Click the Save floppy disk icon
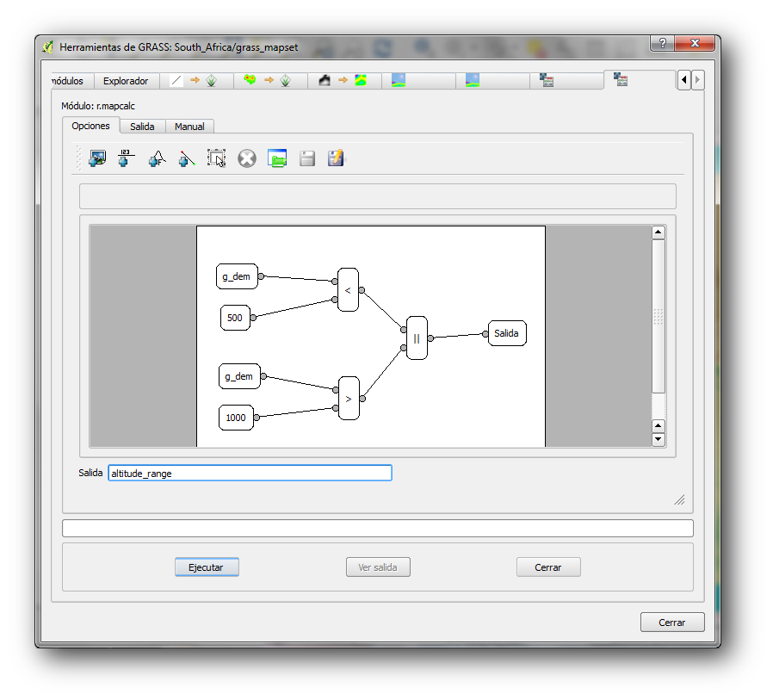This screenshot has height=700, width=773. 307,158
